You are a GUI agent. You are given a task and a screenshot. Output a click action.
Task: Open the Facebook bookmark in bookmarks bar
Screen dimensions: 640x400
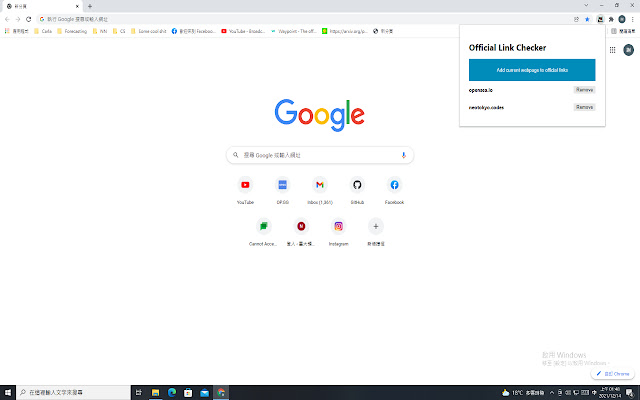click(193, 31)
